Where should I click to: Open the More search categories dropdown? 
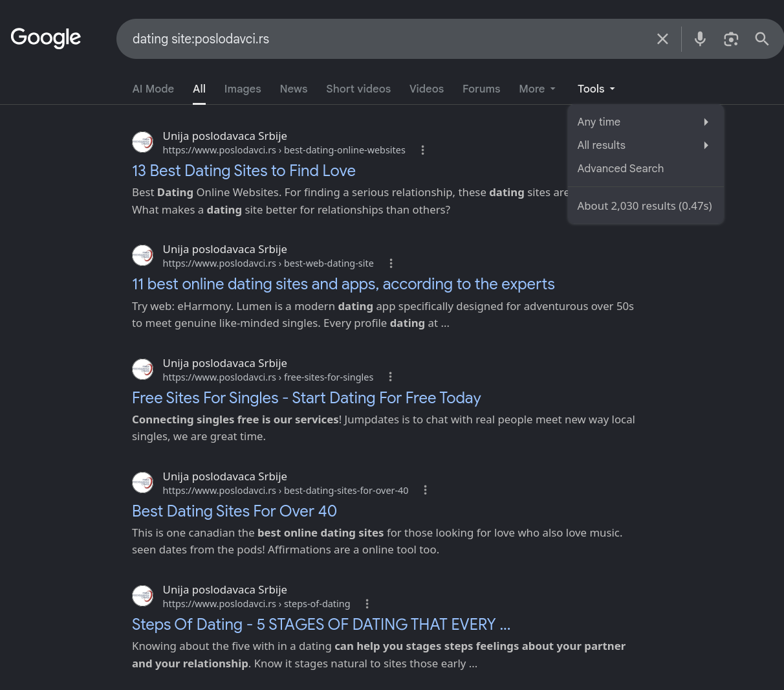537,89
